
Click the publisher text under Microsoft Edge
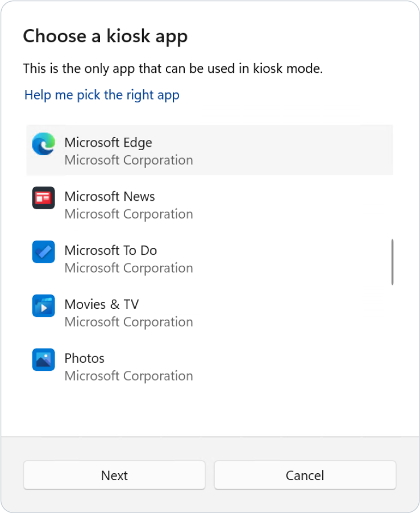tap(128, 160)
